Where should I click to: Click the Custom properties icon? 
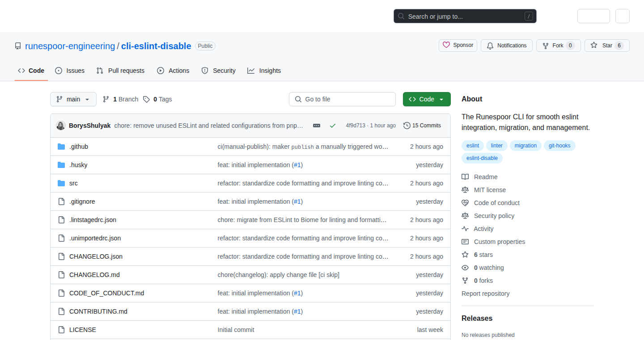point(465,242)
